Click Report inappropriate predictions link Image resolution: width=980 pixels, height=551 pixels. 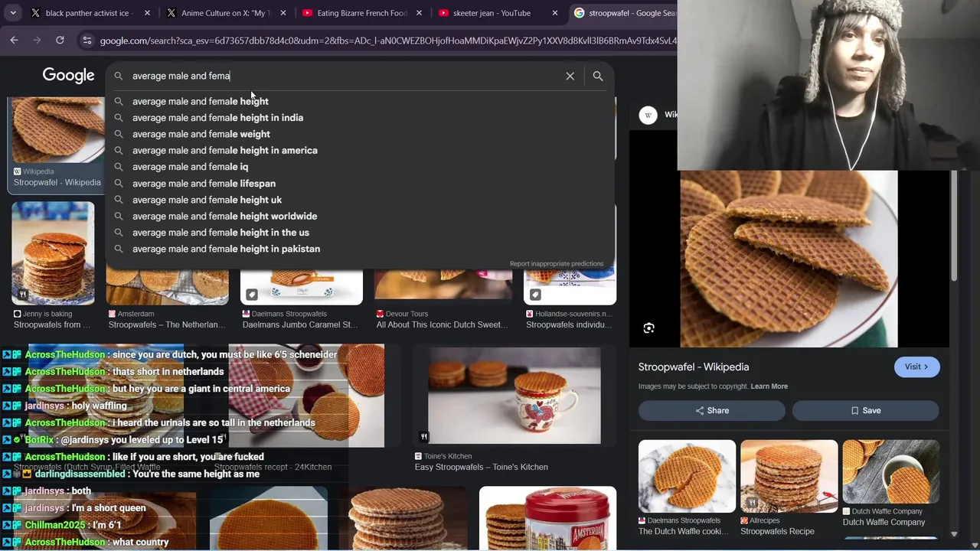tap(557, 264)
